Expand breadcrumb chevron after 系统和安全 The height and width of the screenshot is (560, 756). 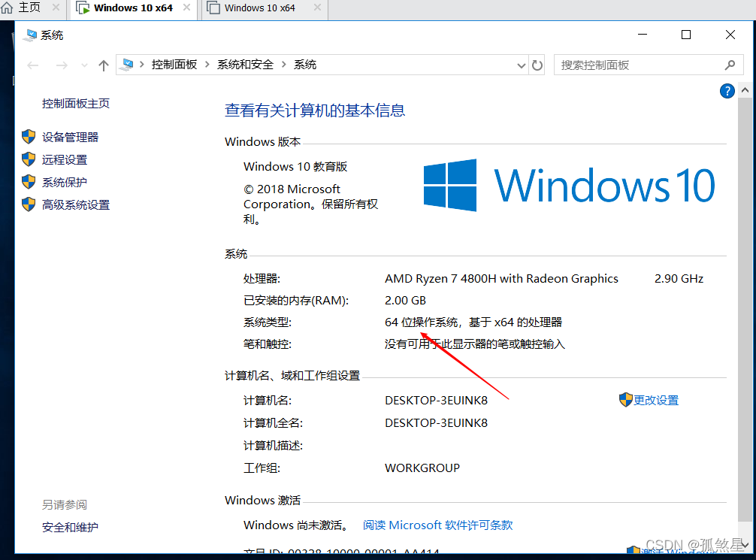[x=283, y=65]
